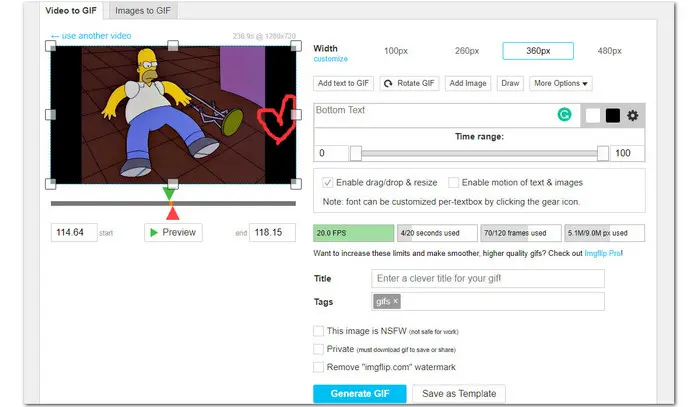Click the end time field 118.15
Image resolution: width=700 pixels, height=407 pixels.
[x=272, y=233]
